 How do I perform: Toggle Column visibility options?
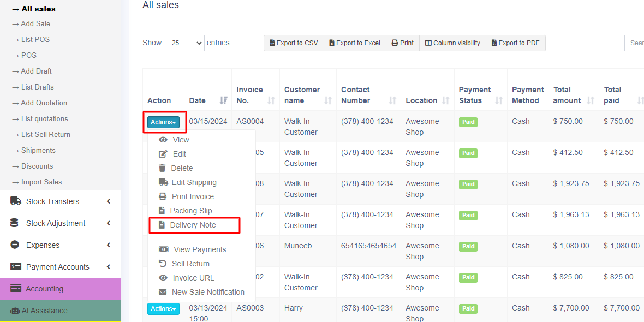452,43
